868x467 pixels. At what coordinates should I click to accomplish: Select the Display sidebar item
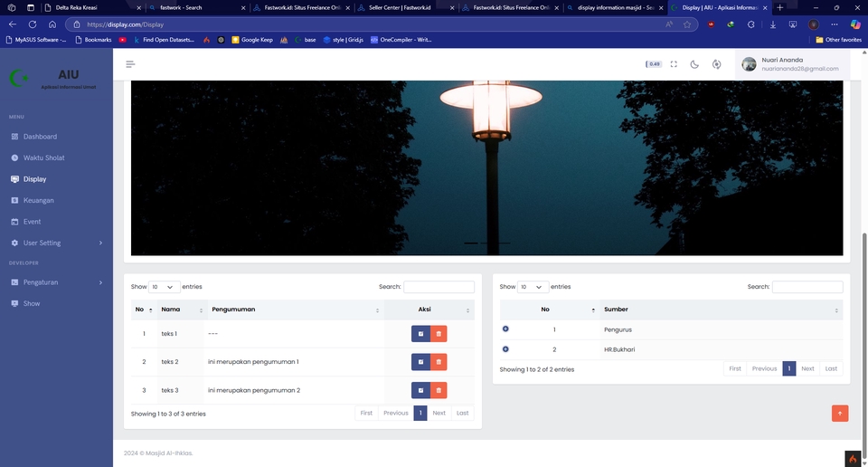point(34,179)
